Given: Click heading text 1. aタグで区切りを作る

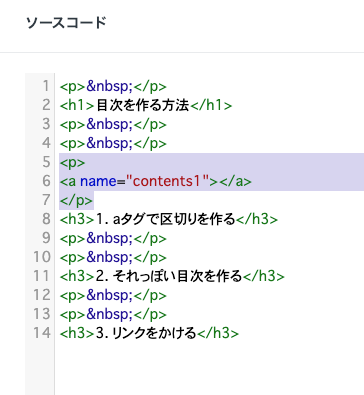Looking at the screenshot, I should 166,219.
